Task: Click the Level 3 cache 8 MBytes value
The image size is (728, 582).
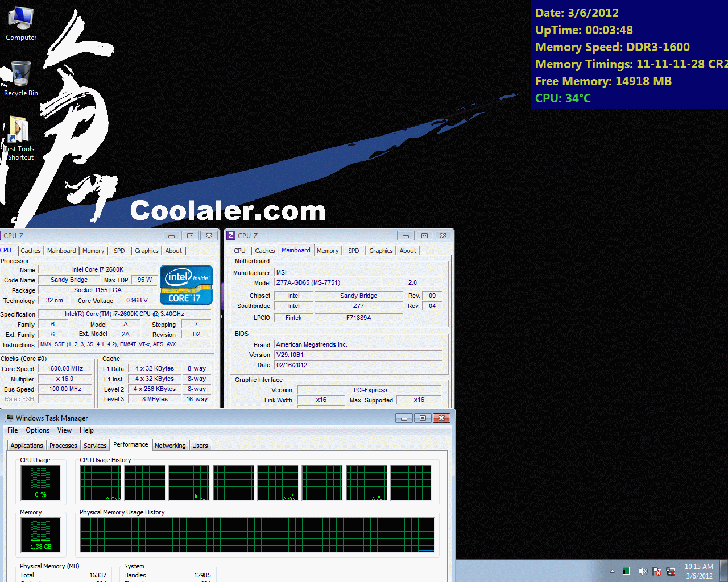Action: tap(155, 399)
